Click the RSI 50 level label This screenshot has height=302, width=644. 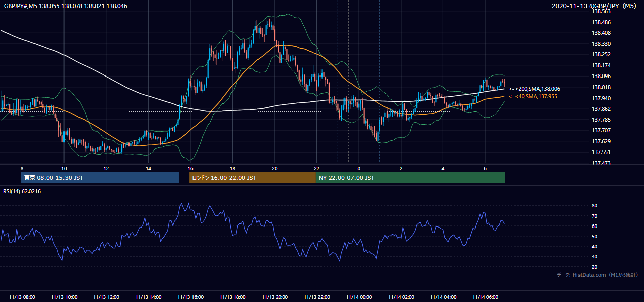click(x=595, y=236)
